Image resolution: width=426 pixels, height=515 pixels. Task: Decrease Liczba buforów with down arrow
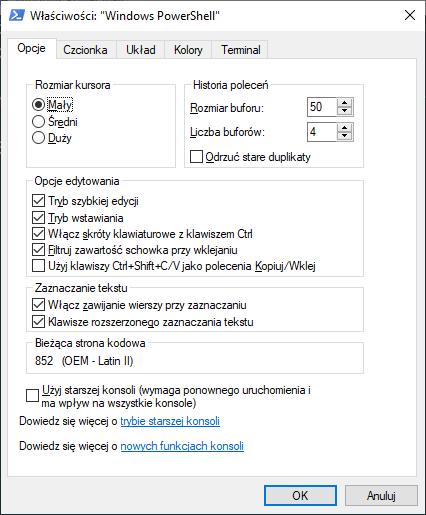(344, 136)
